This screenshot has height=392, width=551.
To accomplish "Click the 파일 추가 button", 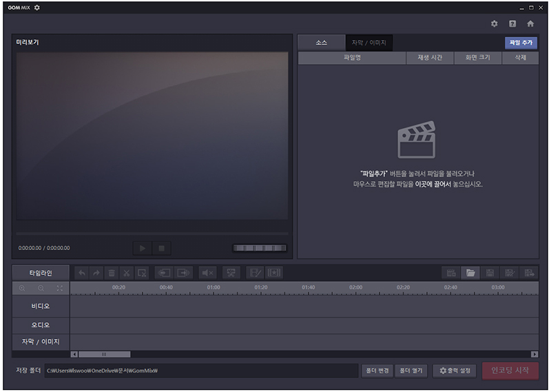I will coord(521,43).
